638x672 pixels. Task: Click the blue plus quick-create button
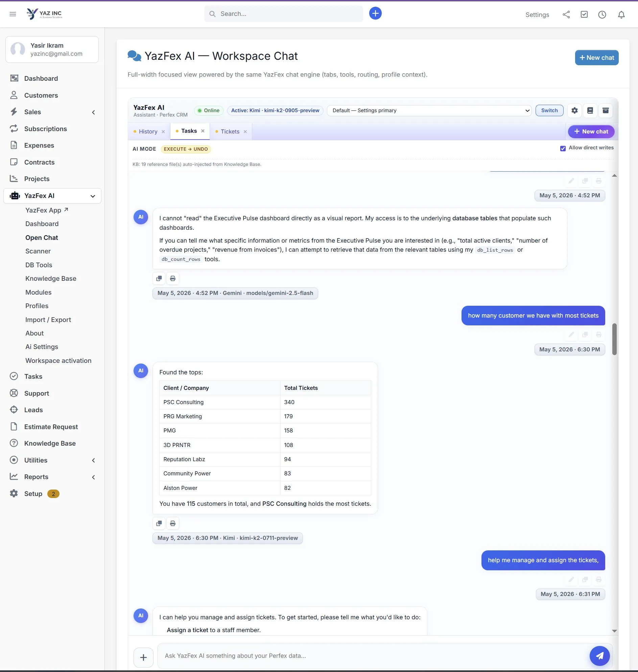pyautogui.click(x=375, y=14)
